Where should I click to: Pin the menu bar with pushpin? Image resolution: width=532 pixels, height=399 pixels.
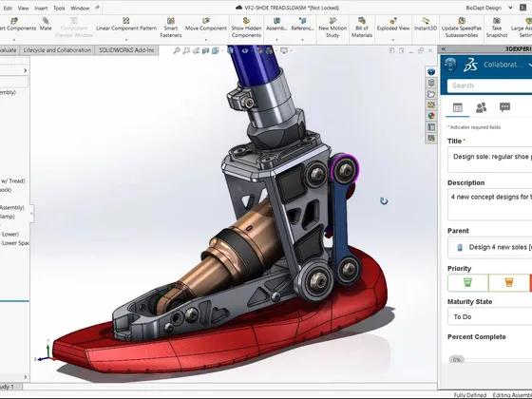click(97, 8)
